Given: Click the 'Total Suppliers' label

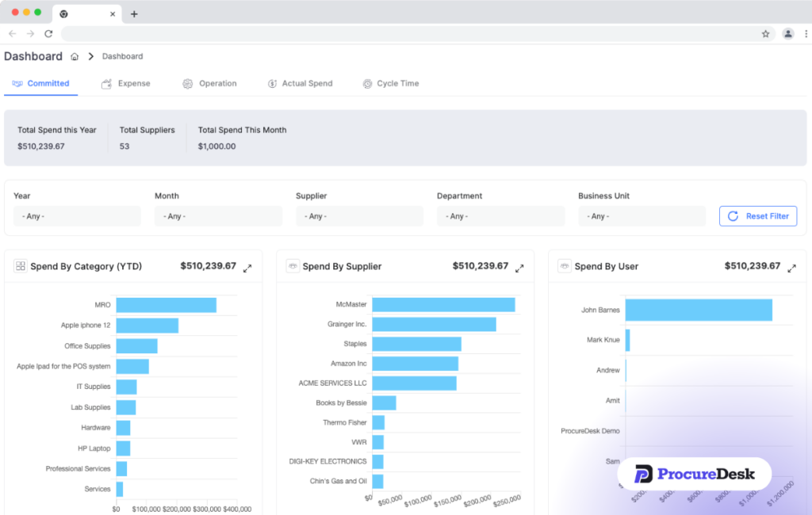Looking at the screenshot, I should tap(147, 130).
